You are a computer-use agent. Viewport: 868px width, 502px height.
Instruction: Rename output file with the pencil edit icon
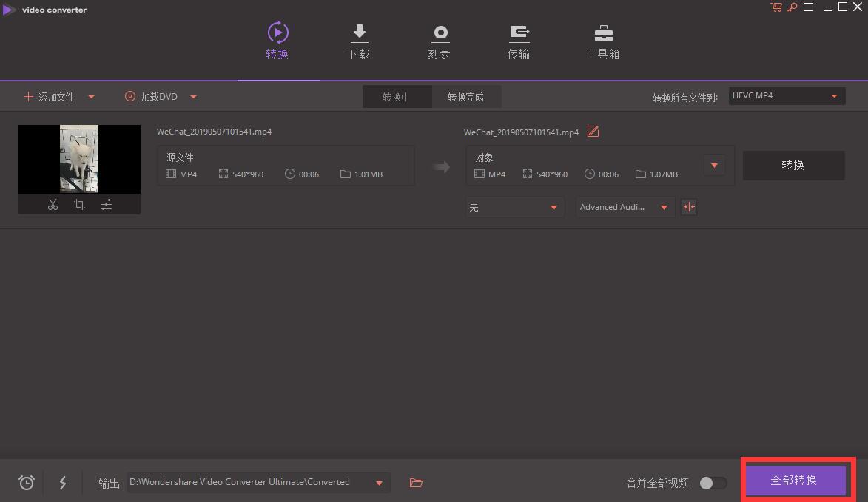[x=593, y=131]
